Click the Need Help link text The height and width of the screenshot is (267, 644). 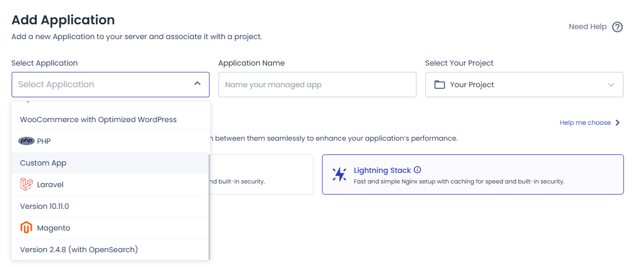coord(588,27)
